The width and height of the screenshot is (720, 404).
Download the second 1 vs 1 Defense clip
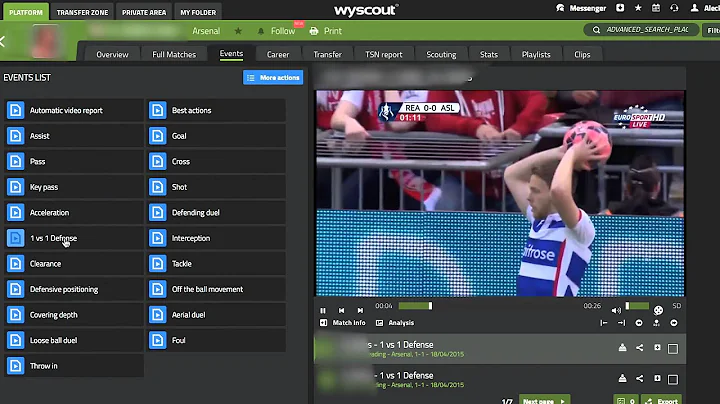coord(658,379)
